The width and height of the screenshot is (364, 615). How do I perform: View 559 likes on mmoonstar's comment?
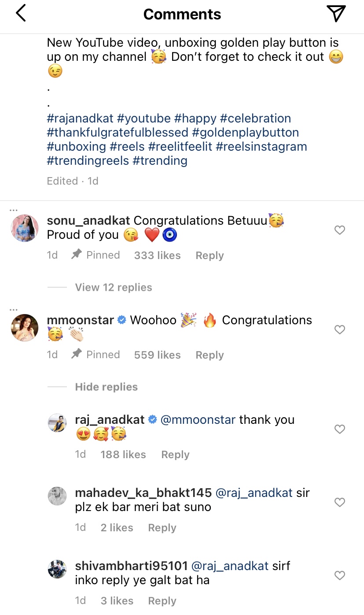point(157,355)
